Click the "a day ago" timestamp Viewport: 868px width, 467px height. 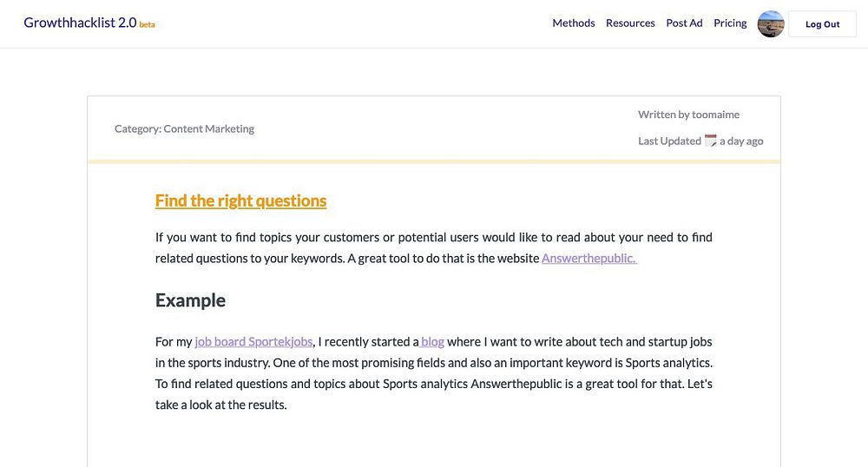pyautogui.click(x=741, y=141)
